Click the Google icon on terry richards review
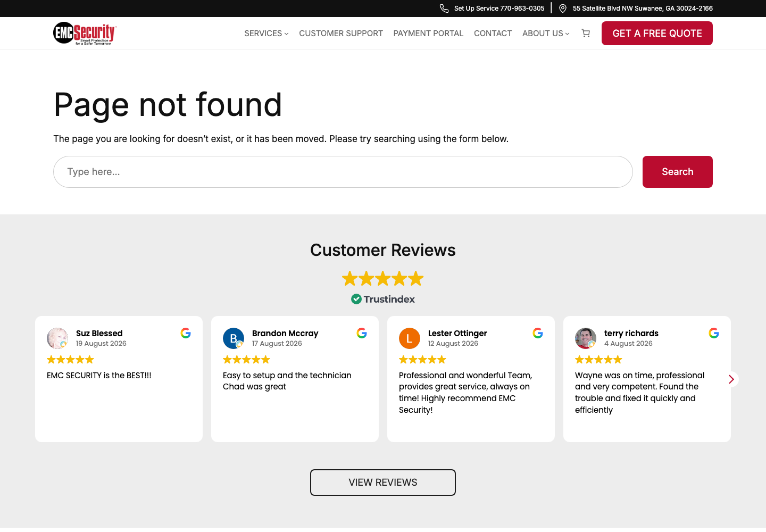The height and width of the screenshot is (532, 766). 714,333
